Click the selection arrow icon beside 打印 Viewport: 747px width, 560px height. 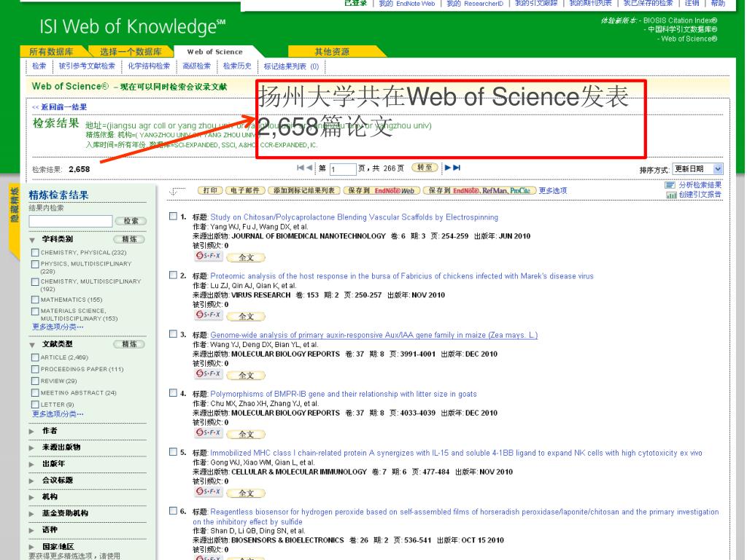click(x=177, y=192)
